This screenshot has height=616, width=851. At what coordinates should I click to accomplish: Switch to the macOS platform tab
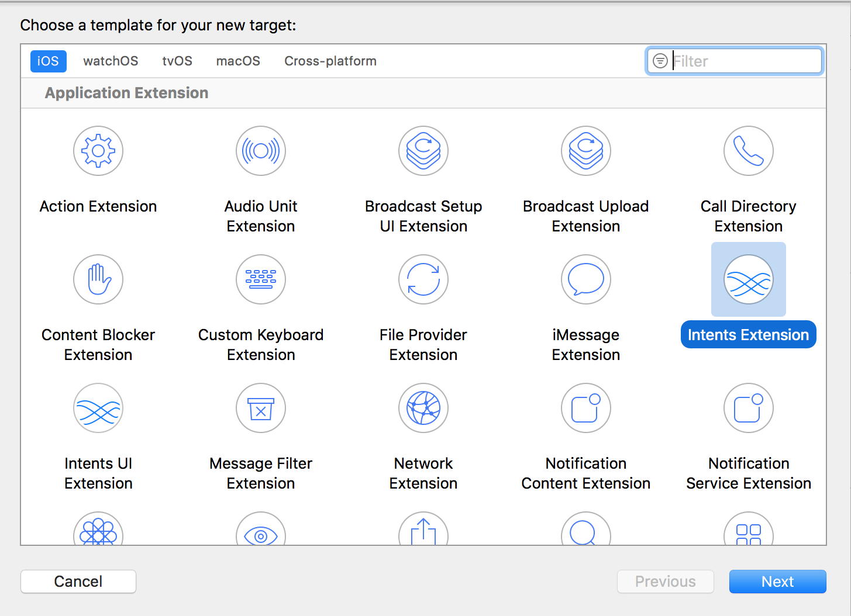point(238,61)
